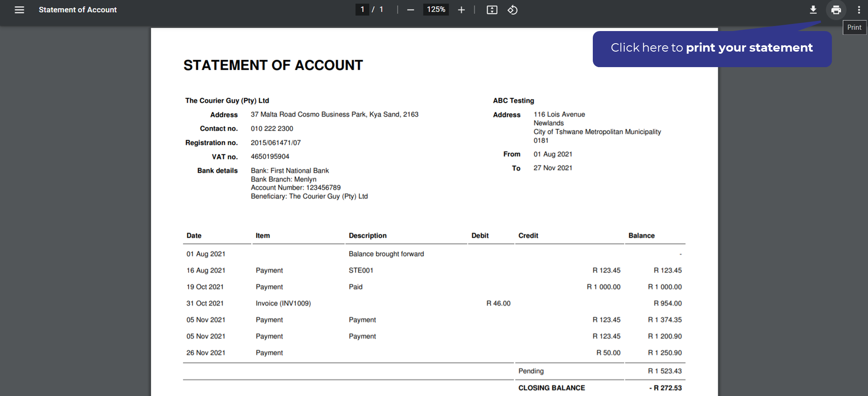
Task: Select the 19 Oct 2021 date cell
Action: [205, 287]
